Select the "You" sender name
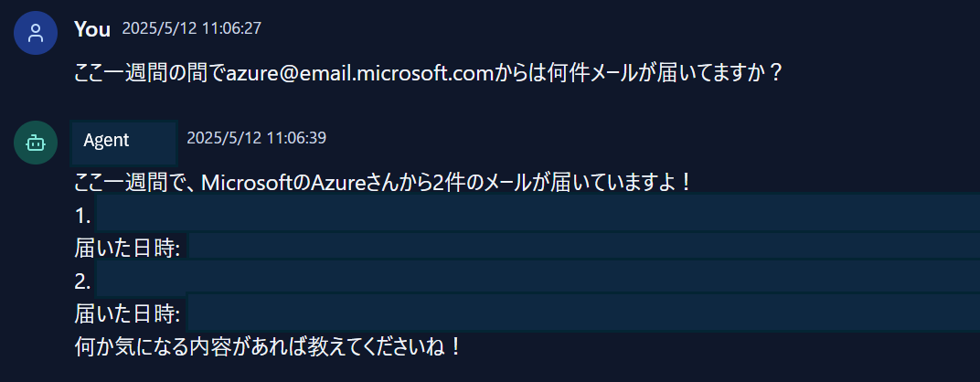Screen dimensions: 980x382 coord(91,28)
